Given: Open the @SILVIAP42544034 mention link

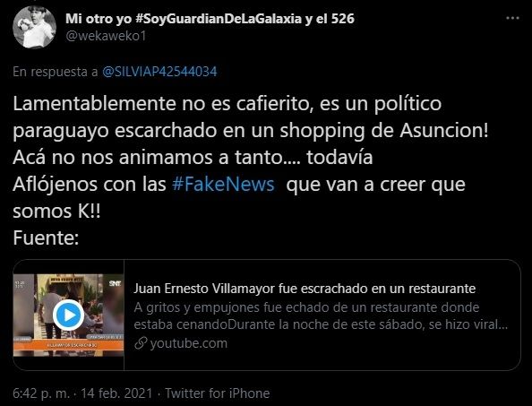Looking at the screenshot, I should pyautogui.click(x=159, y=72).
